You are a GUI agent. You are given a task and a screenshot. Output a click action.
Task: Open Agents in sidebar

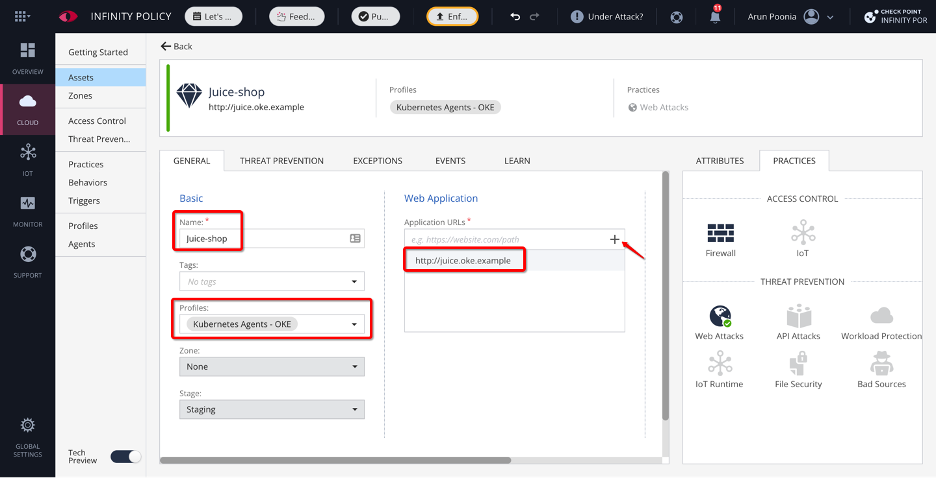(82, 244)
